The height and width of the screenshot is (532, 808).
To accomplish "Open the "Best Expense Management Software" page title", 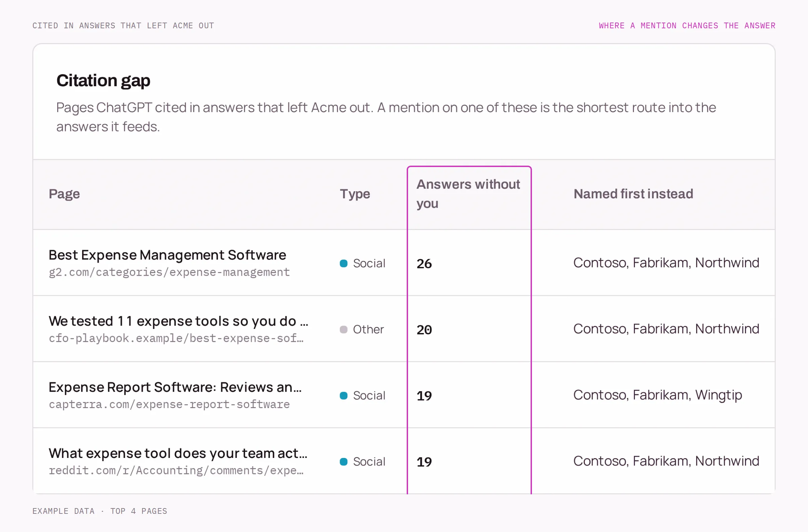I will [167, 255].
